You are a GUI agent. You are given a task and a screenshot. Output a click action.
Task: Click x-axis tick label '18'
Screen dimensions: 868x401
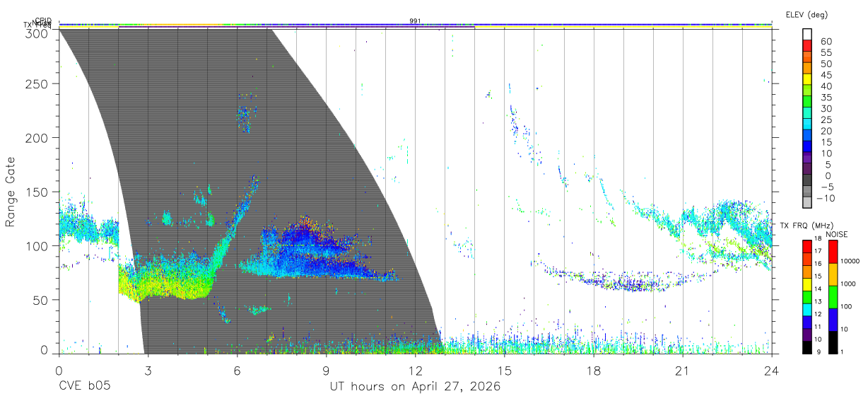tap(593, 371)
